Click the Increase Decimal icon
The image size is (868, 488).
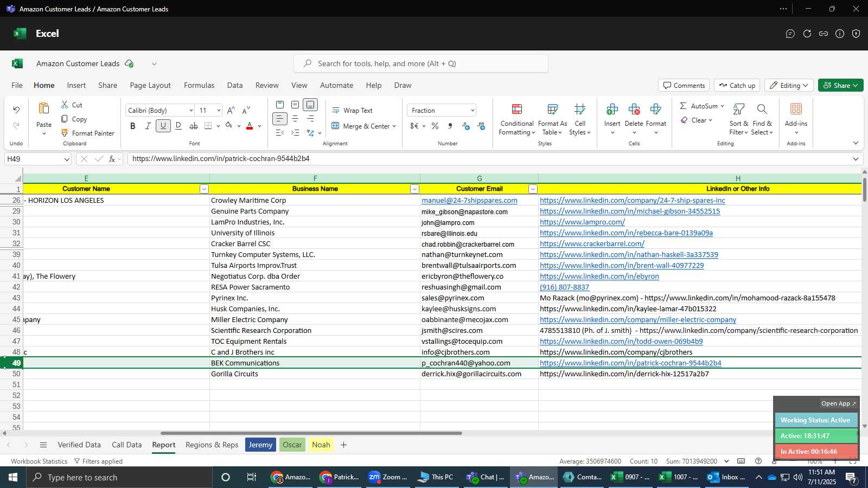click(x=466, y=126)
